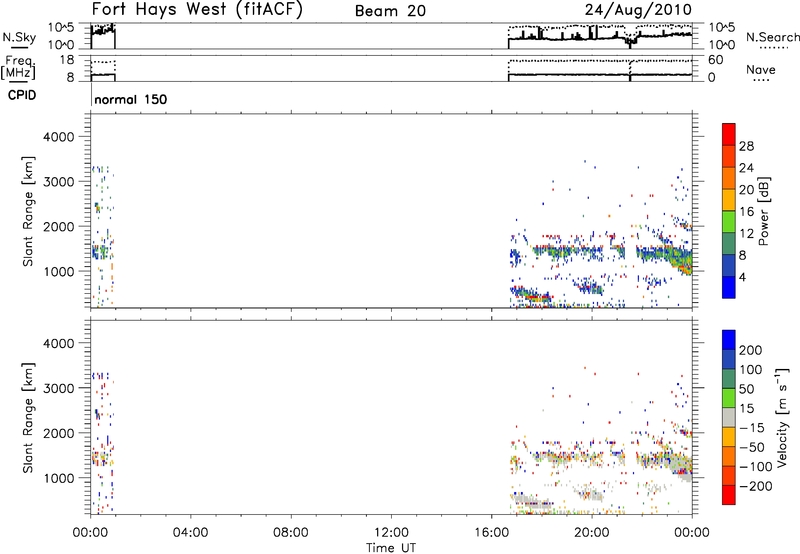The height and width of the screenshot is (554, 800).
Task: Click the "3000" tick on the Velocity panel
Action: tap(59, 388)
